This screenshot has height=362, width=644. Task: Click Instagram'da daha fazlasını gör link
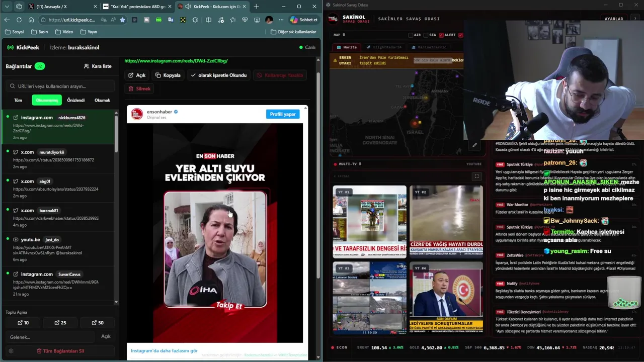[x=164, y=350]
